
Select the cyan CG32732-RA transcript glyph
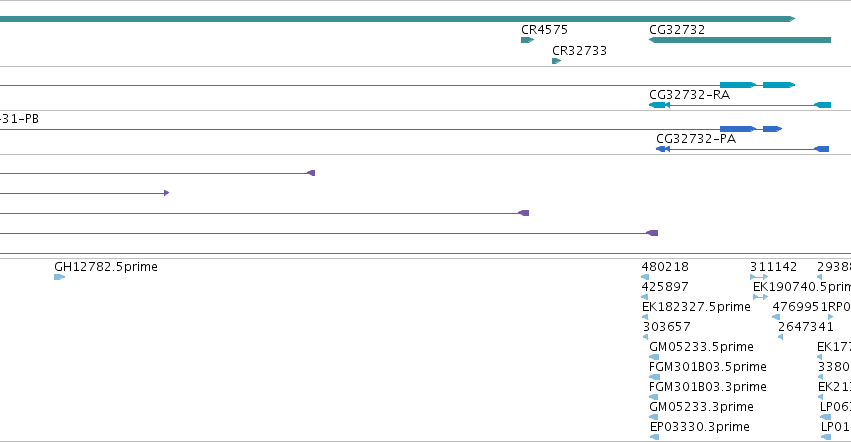[x=740, y=105]
